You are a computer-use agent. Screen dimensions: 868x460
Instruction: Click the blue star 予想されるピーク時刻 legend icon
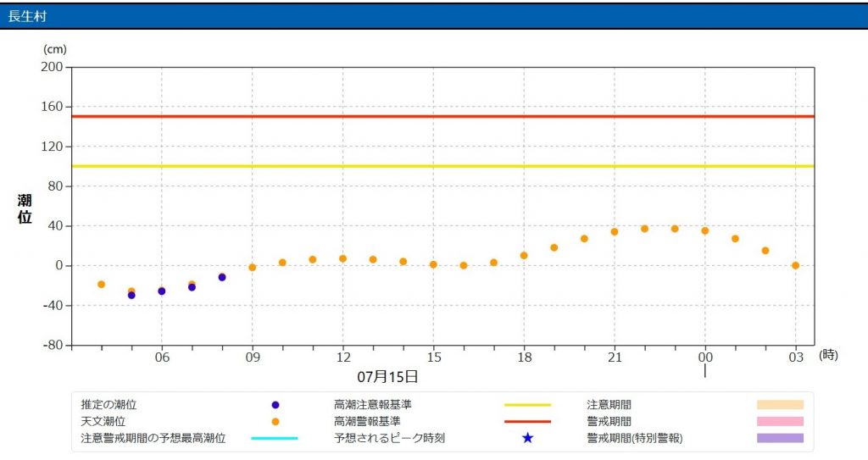tap(527, 438)
